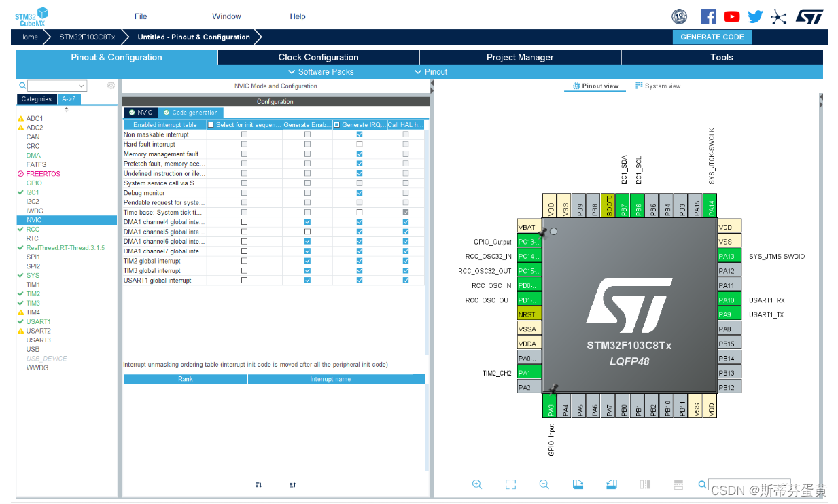This screenshot has width=838, height=504.
Task: Open the NVIC configuration tab
Action: pos(141,113)
